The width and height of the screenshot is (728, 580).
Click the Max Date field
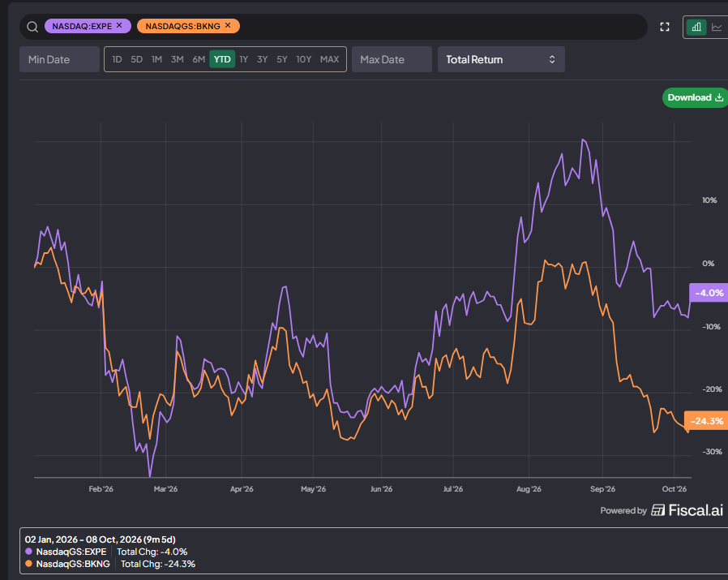point(392,59)
